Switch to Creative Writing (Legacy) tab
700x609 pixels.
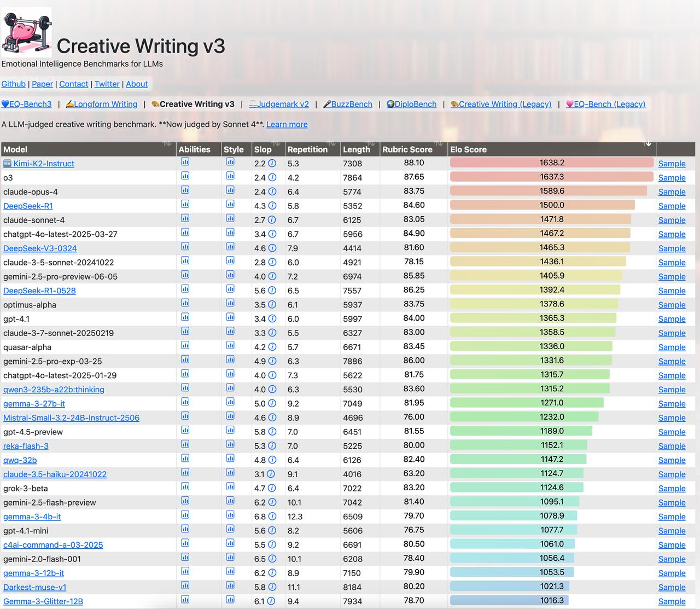click(501, 104)
